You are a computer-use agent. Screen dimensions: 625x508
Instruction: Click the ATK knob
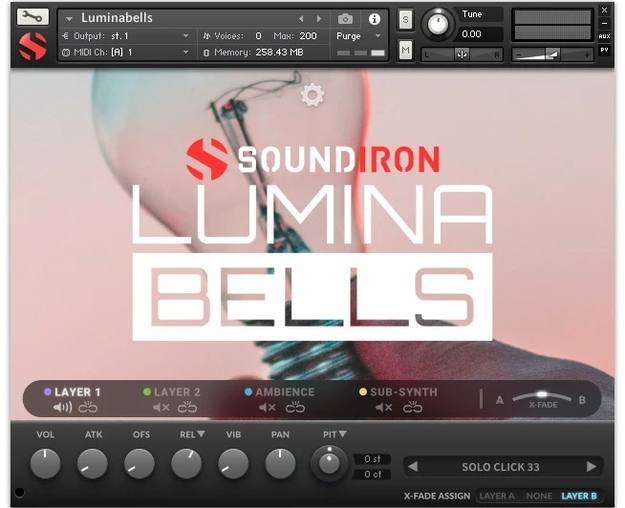[92, 463]
